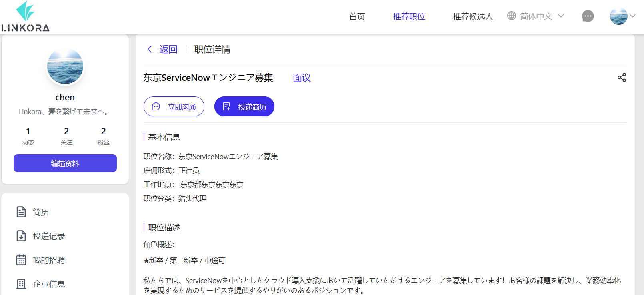The height and width of the screenshot is (295, 644).
Task: Share this job posting via share icon
Action: click(x=622, y=78)
